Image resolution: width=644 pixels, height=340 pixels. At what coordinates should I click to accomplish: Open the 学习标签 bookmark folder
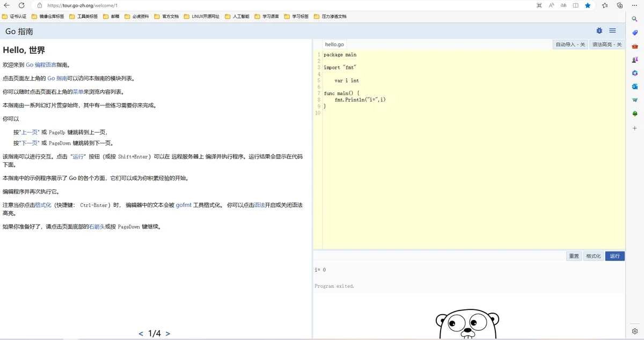coord(296,17)
